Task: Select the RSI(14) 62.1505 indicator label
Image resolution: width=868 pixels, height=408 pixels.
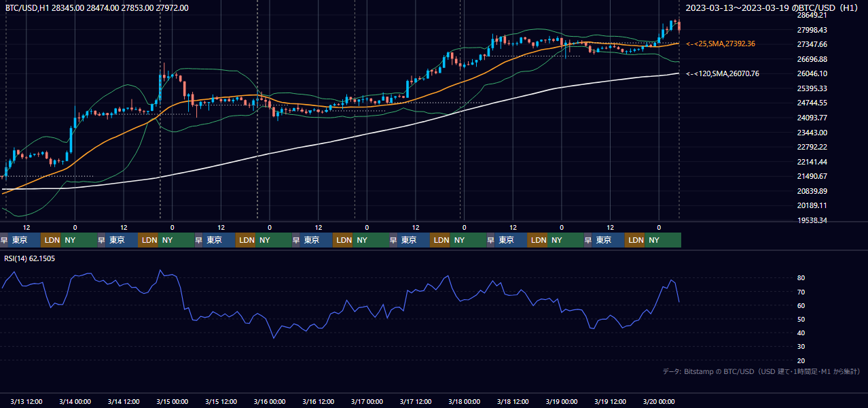Action: (30, 258)
